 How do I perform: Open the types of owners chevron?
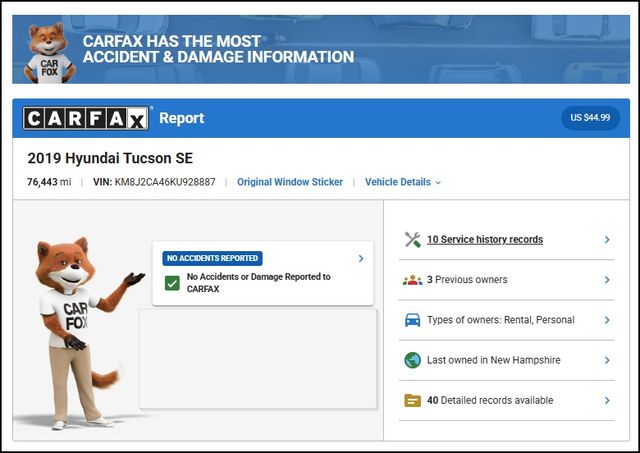click(607, 320)
